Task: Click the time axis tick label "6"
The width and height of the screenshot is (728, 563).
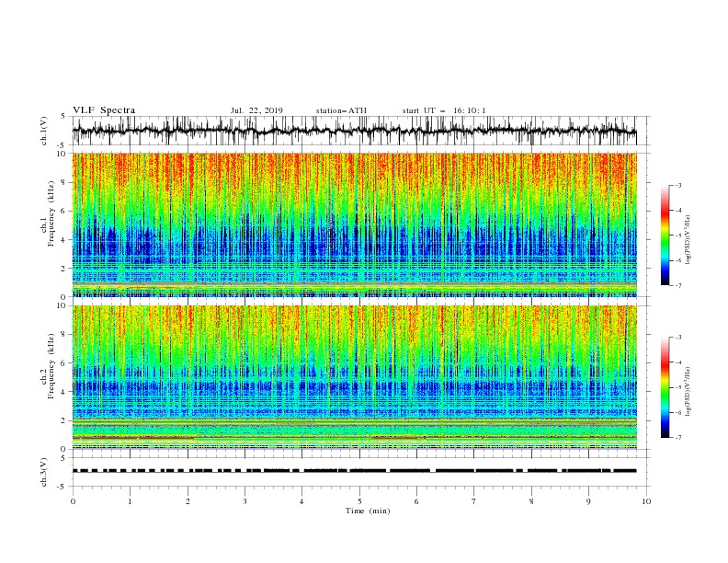Action: [x=416, y=501]
